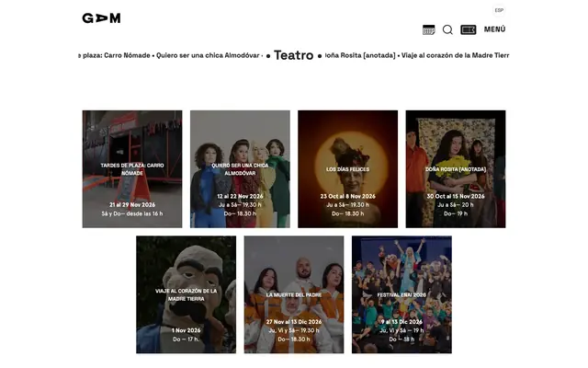Open the MENÚ navigation
The image size is (588, 368).
click(x=494, y=29)
